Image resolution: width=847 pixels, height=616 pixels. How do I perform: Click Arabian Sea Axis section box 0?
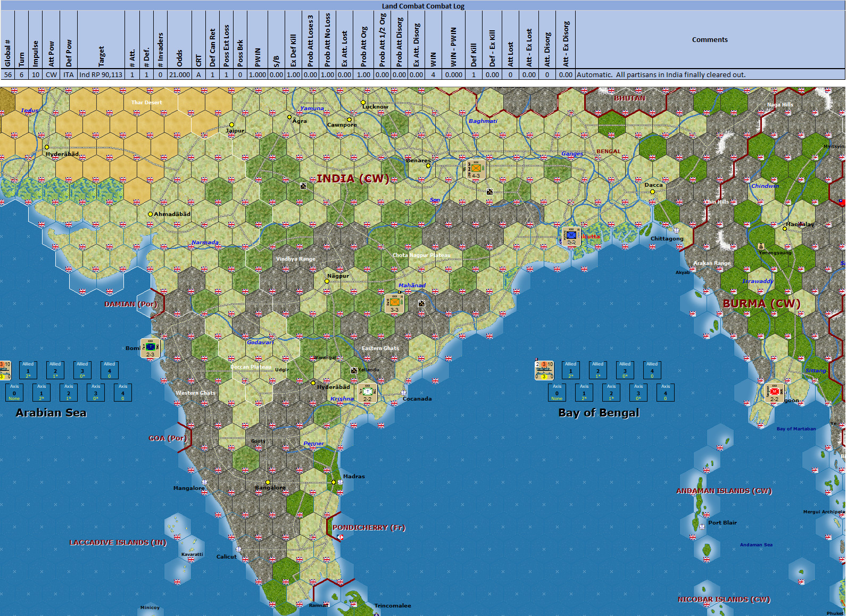[x=14, y=393]
